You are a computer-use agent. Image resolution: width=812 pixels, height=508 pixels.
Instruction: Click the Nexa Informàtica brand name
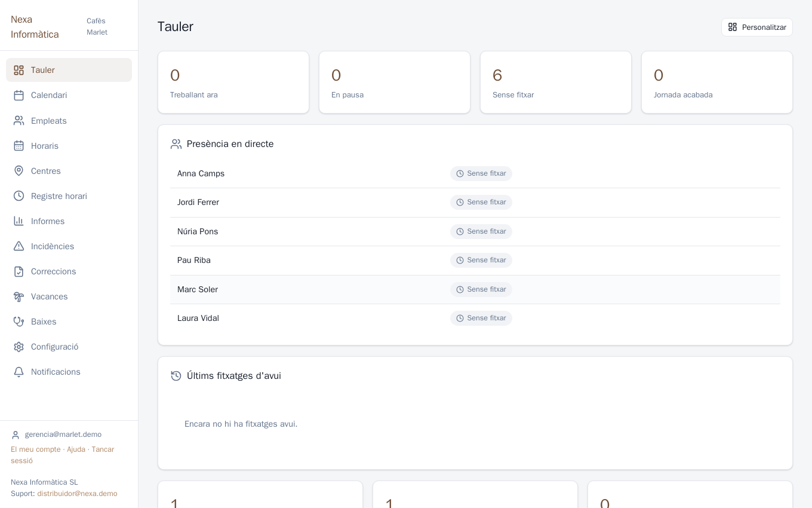(x=35, y=27)
